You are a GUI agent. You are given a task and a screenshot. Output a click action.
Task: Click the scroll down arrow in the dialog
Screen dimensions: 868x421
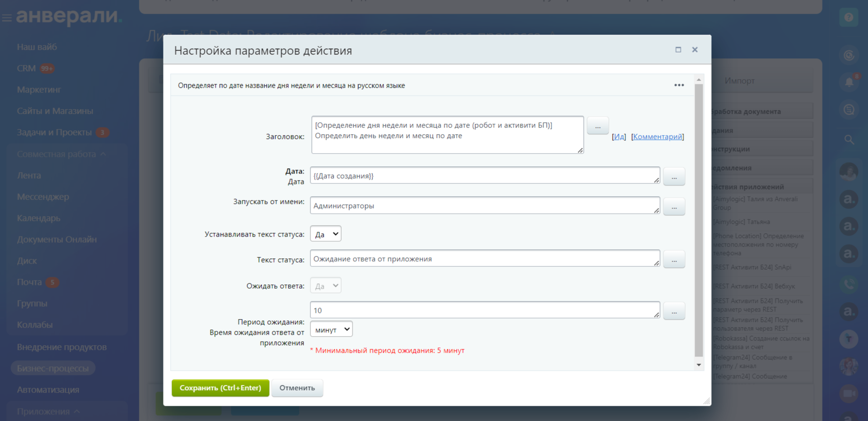[699, 365]
